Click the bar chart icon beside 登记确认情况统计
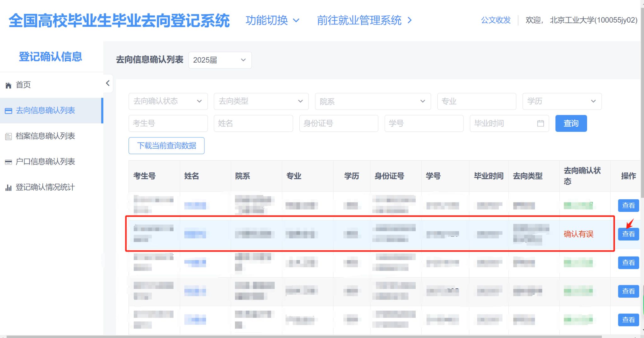The width and height of the screenshot is (644, 338). [x=8, y=188]
